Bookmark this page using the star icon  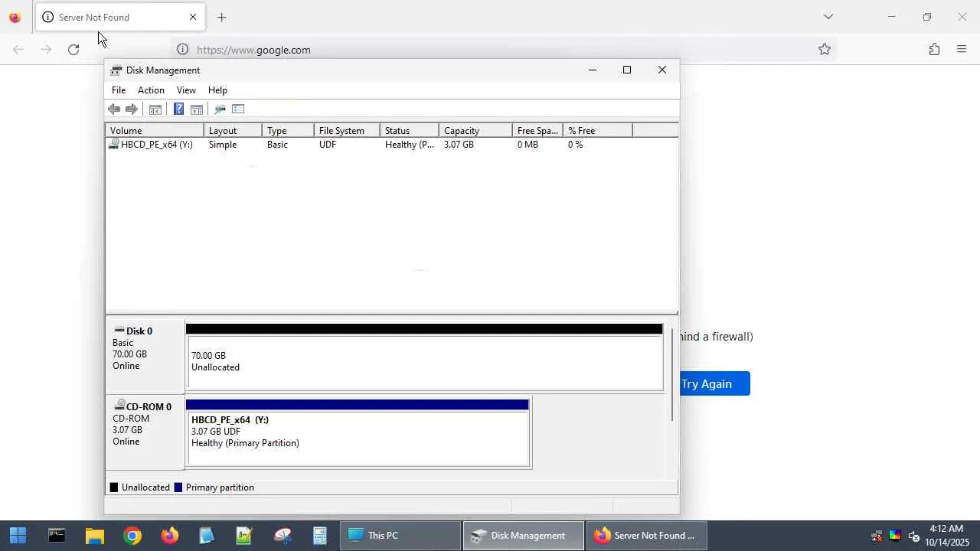[x=825, y=50]
